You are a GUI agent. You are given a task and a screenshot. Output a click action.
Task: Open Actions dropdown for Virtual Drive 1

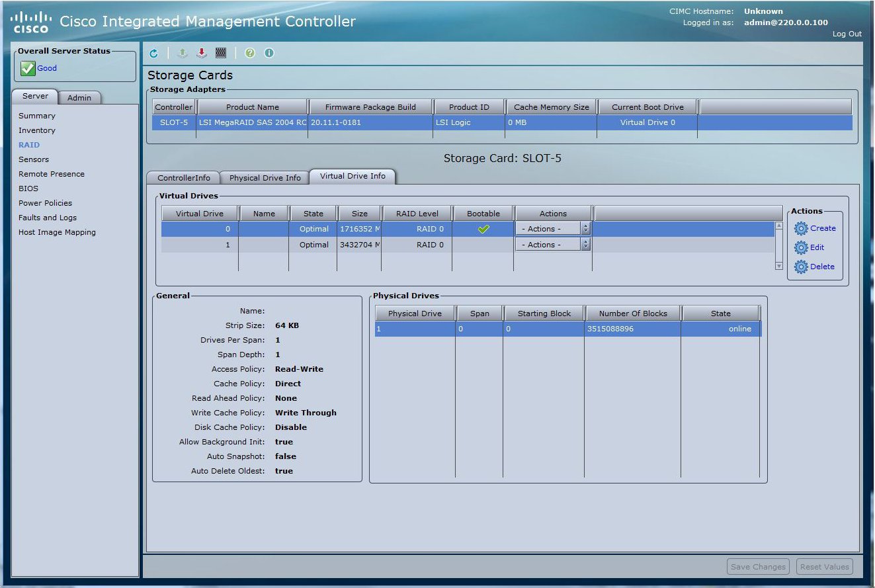[552, 245]
